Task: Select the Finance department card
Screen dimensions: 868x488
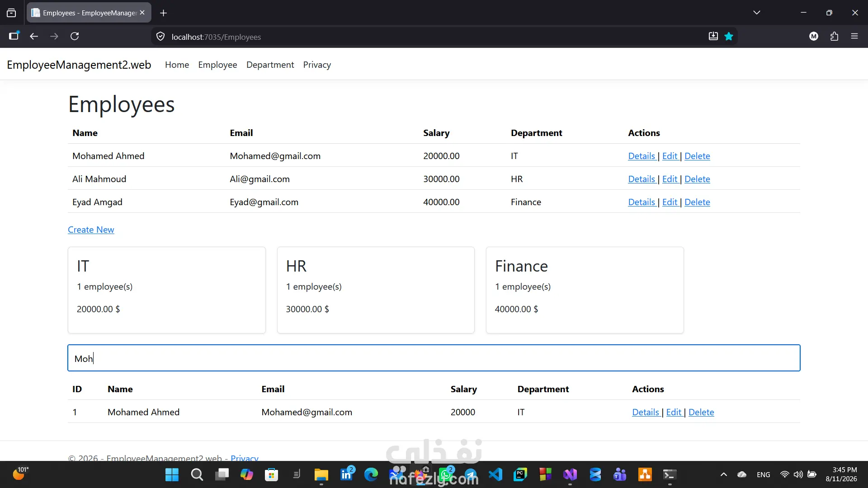Action: coord(585,290)
